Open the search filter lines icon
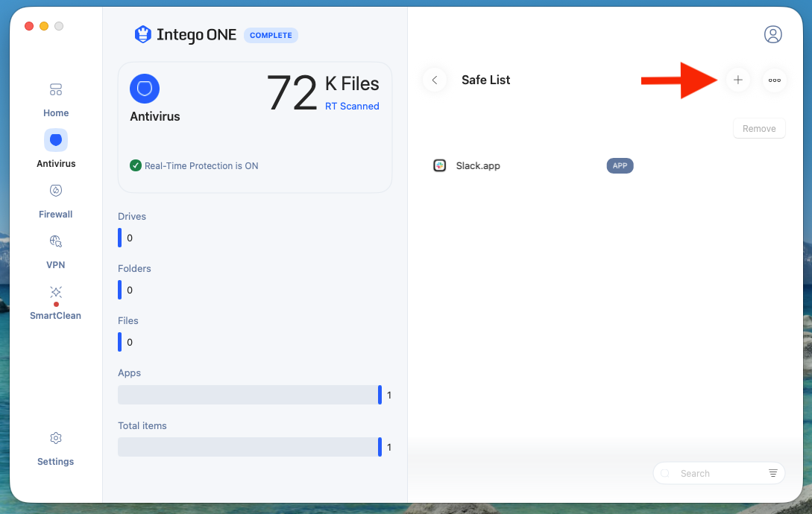The width and height of the screenshot is (812, 514). pos(772,473)
